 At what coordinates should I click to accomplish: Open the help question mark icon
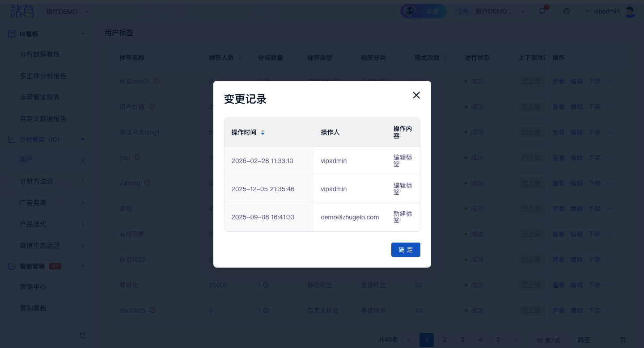pyautogui.click(x=567, y=11)
